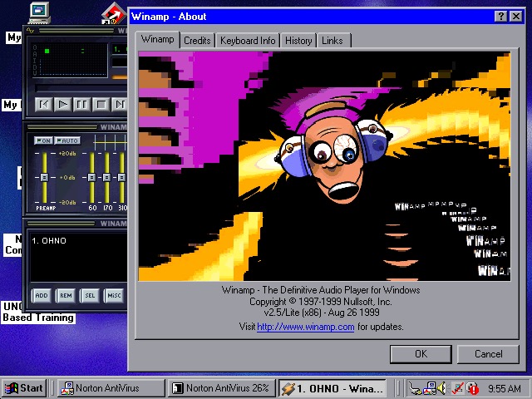
Task: Open the http://www.winamp.com link
Action: click(x=306, y=327)
